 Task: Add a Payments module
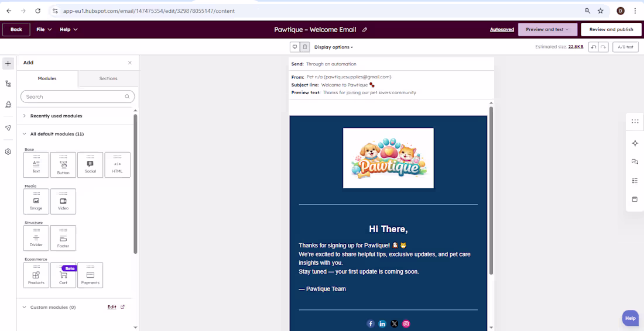[90, 275]
